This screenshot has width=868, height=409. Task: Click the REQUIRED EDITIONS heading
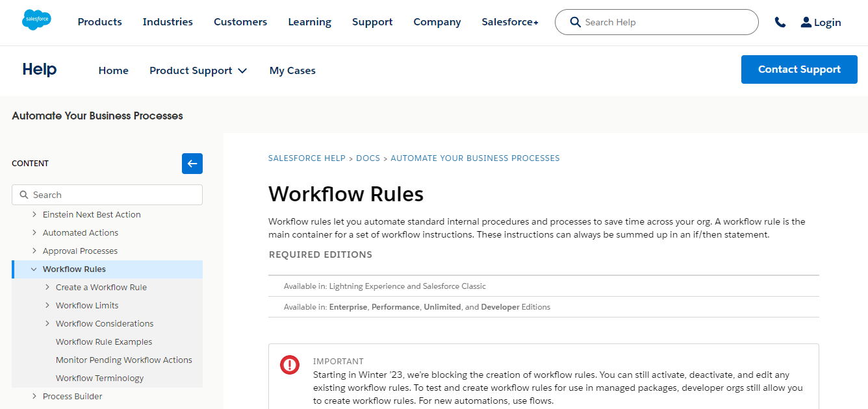point(320,254)
